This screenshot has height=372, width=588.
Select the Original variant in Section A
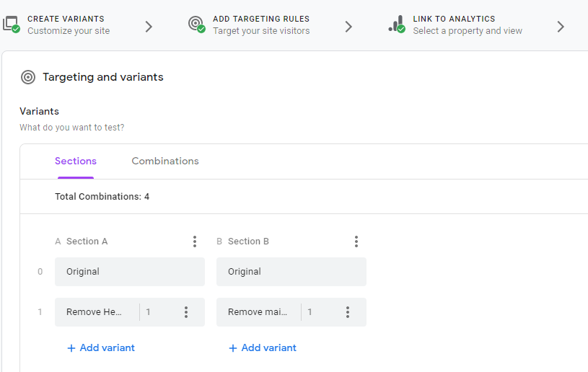point(130,272)
